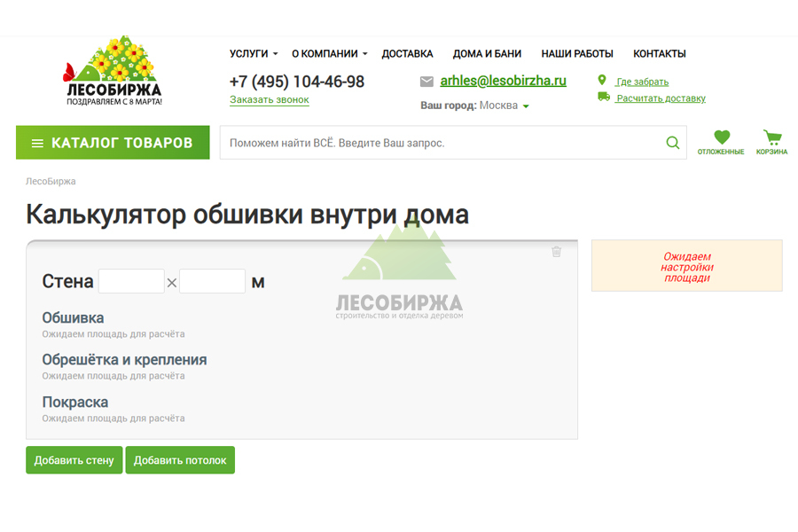Click the Лесобиржа logo

pos(113,71)
